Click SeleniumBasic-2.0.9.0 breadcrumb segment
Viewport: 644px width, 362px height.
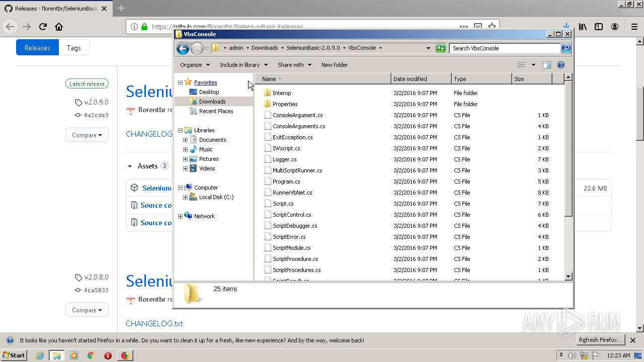click(313, 48)
